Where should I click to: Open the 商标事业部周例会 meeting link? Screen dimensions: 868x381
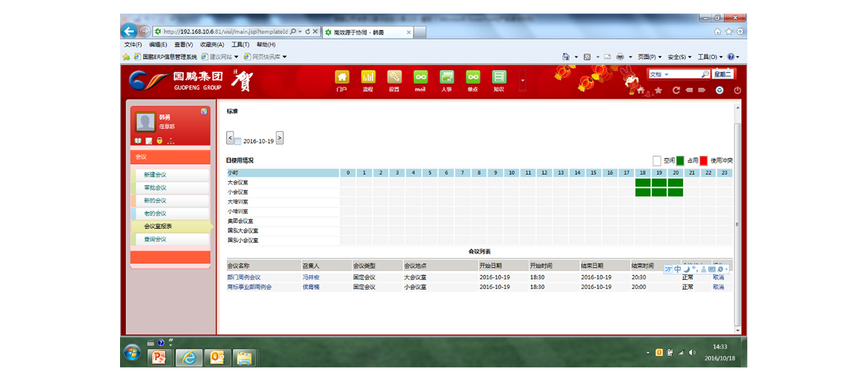(x=249, y=287)
